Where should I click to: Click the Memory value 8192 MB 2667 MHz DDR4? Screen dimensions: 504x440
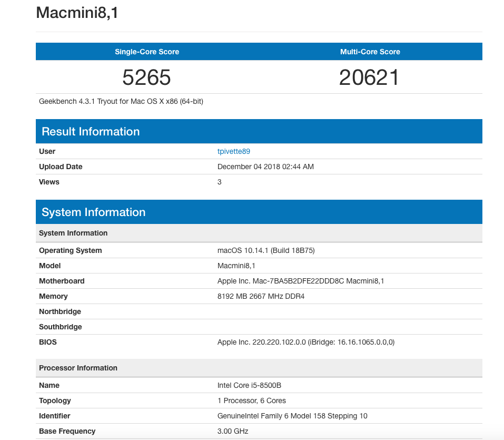[261, 296]
